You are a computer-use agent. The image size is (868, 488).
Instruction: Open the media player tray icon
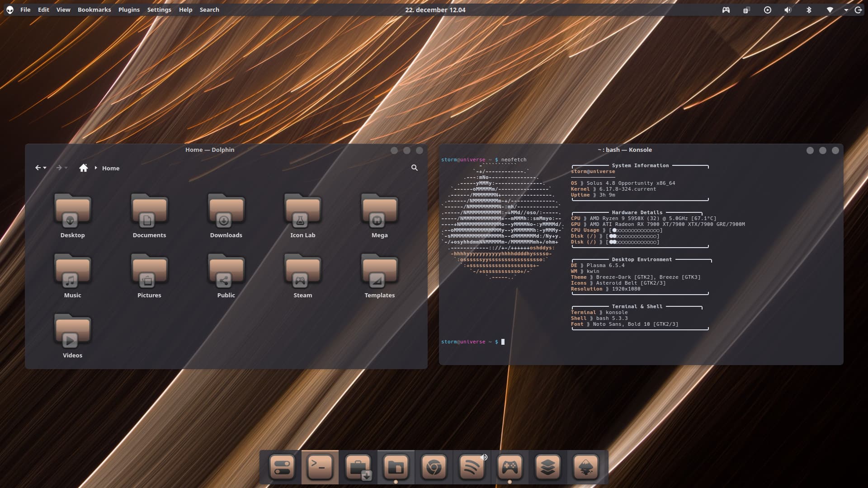pos(767,10)
